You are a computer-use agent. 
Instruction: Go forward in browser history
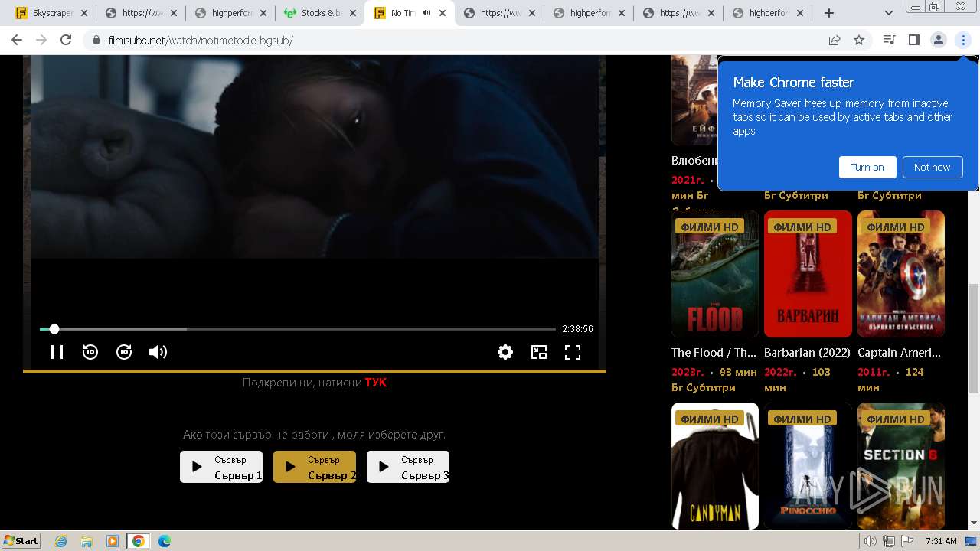[41, 40]
